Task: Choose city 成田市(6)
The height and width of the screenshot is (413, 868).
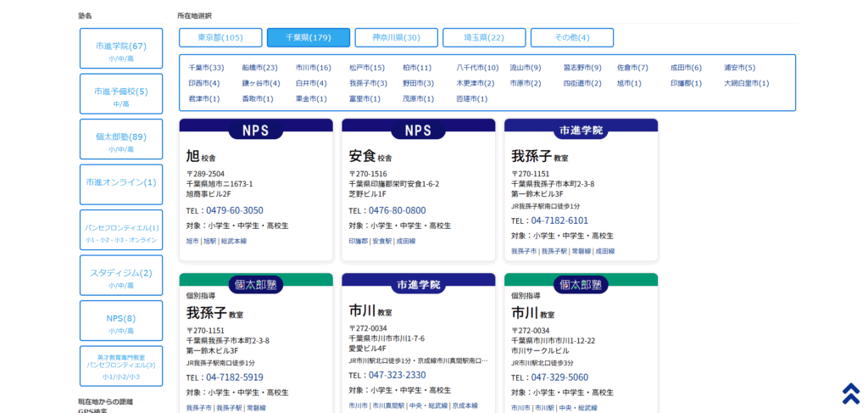Action: point(687,68)
